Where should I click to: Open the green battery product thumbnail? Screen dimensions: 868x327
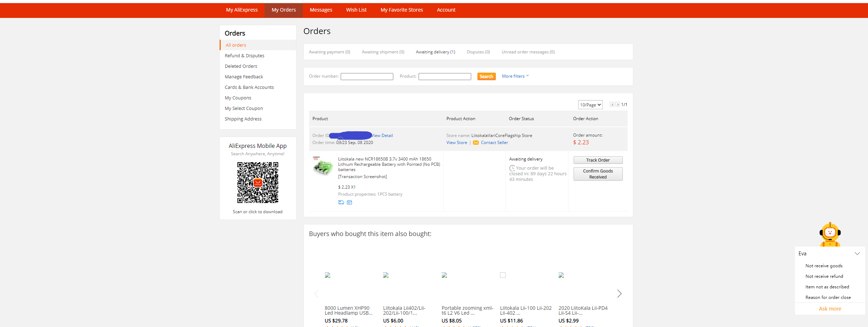point(323,166)
